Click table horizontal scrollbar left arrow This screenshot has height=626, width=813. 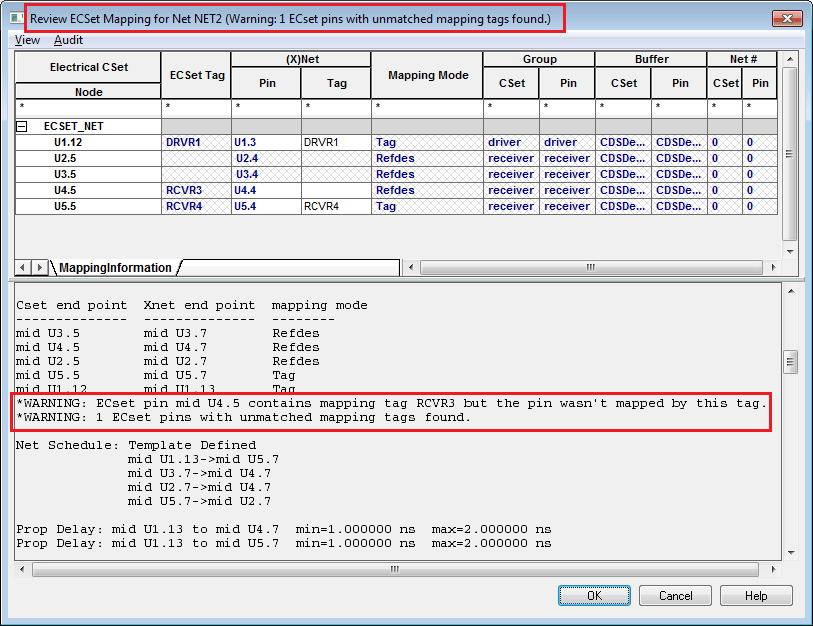tap(411, 268)
